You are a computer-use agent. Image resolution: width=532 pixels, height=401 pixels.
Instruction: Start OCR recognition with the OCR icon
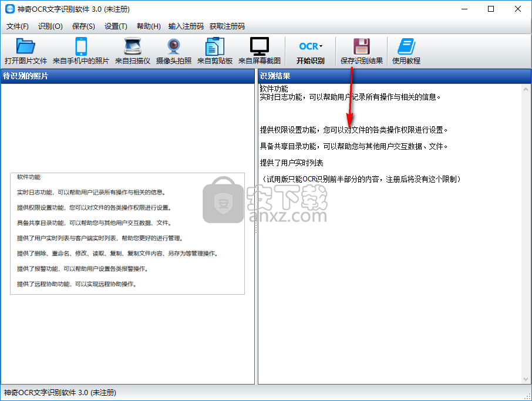[308, 46]
